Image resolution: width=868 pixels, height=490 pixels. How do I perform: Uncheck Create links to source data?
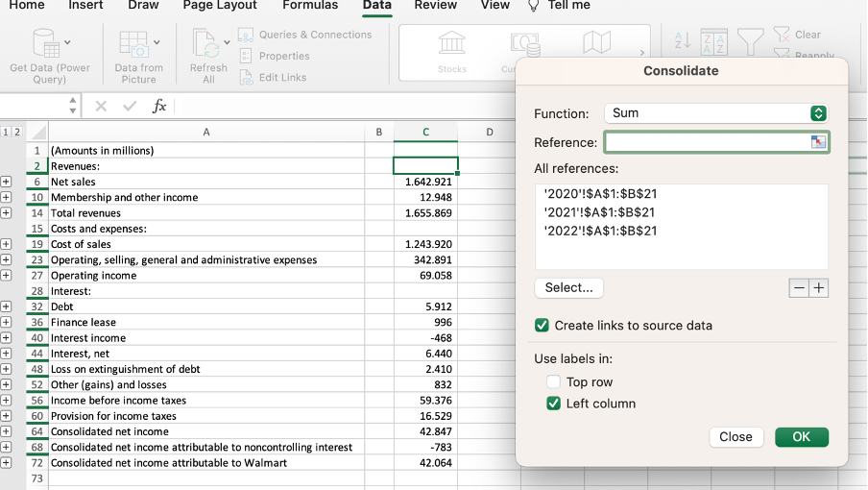[x=542, y=326]
